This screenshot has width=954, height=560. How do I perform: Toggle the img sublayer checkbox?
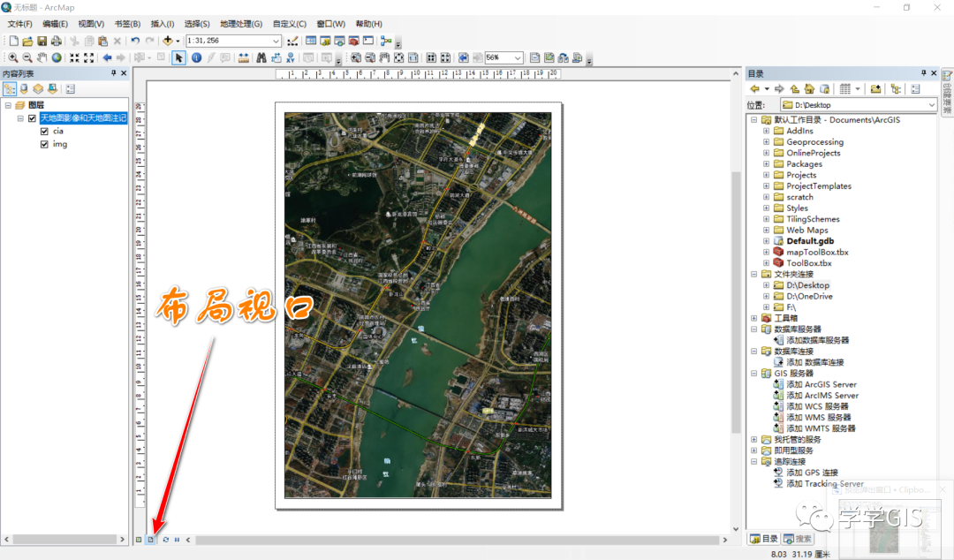pyautogui.click(x=44, y=144)
